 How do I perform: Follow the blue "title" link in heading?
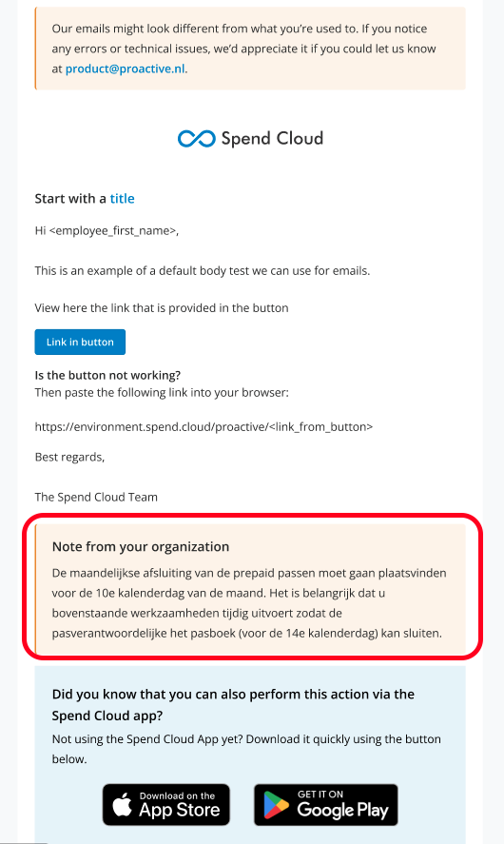[122, 199]
